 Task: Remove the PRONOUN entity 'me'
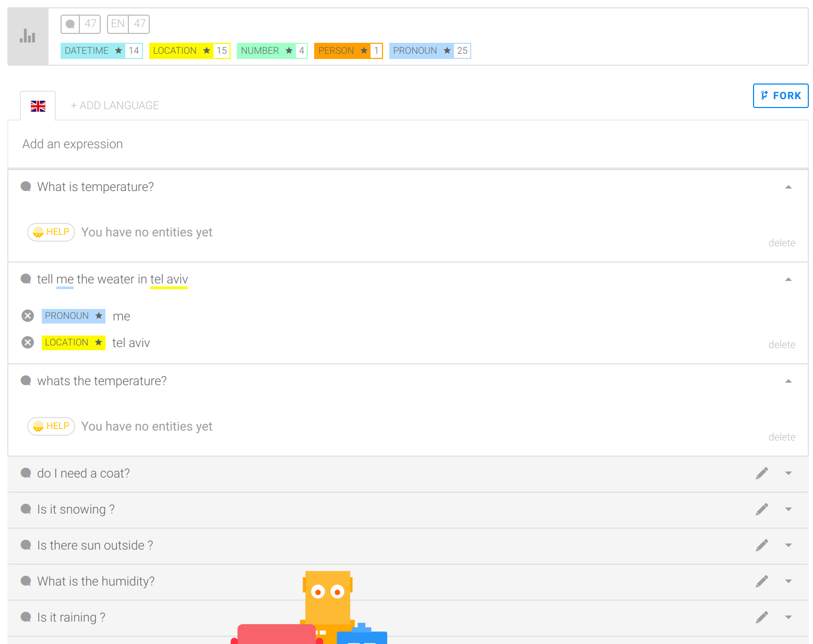28,316
